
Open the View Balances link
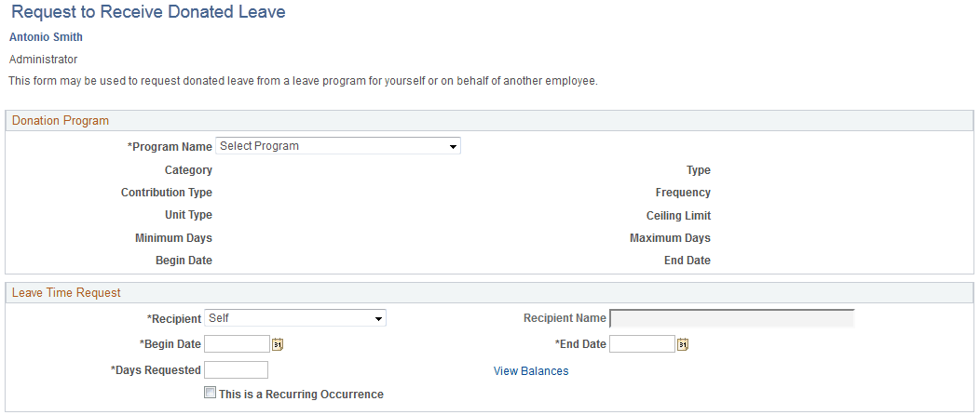click(x=531, y=371)
